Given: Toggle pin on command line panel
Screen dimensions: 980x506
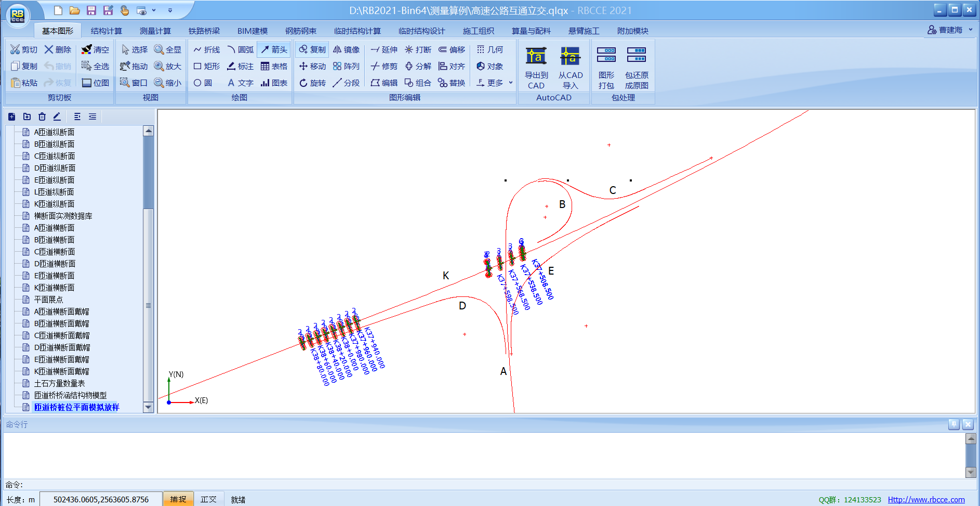Looking at the screenshot, I should (x=953, y=424).
